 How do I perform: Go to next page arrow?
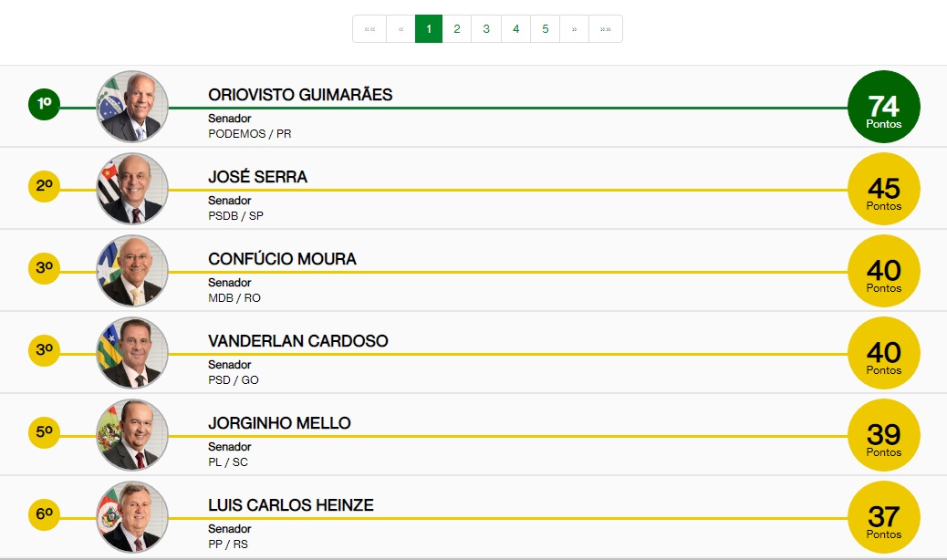(x=574, y=28)
